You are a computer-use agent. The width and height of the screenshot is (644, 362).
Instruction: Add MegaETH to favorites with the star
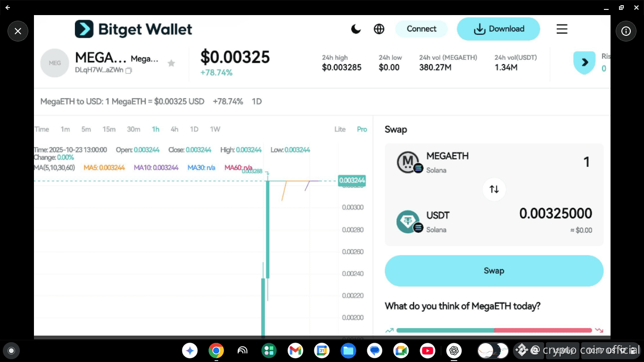coord(172,63)
